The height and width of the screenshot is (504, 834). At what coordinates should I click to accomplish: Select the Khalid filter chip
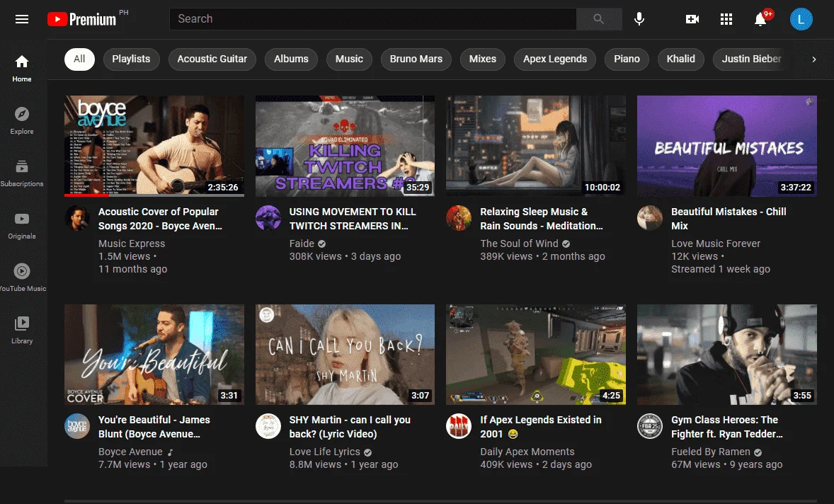point(681,59)
